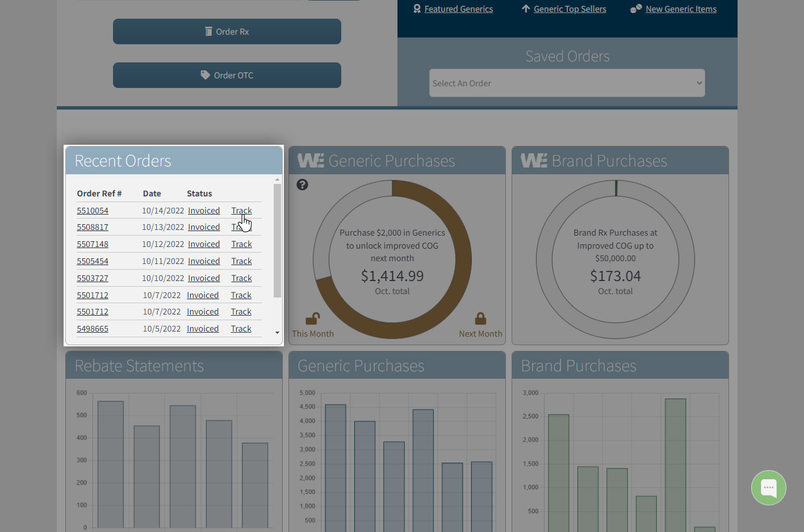Click the icon beside New Generic Items
The width and height of the screenshot is (804, 532).
tap(636, 9)
